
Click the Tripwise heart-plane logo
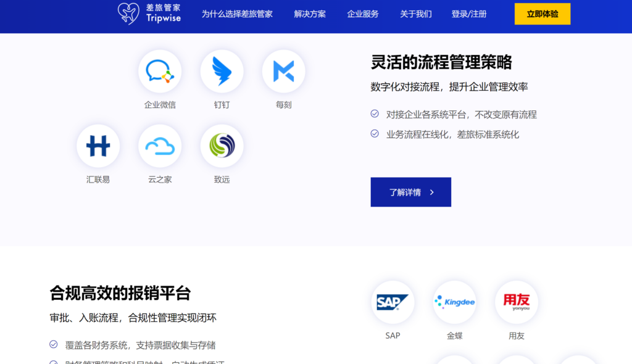[128, 14]
